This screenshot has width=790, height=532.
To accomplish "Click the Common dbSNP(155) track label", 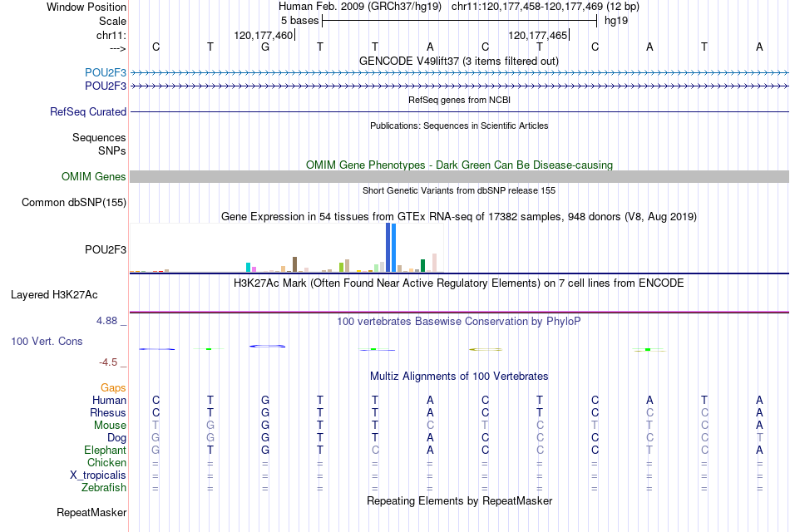I will click(x=73, y=203).
